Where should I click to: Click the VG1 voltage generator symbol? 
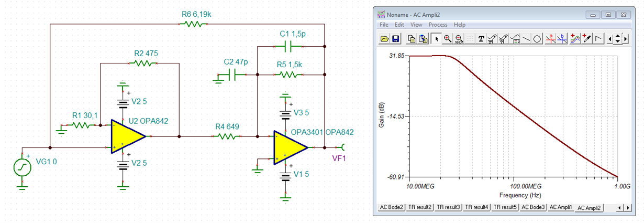click(x=23, y=167)
